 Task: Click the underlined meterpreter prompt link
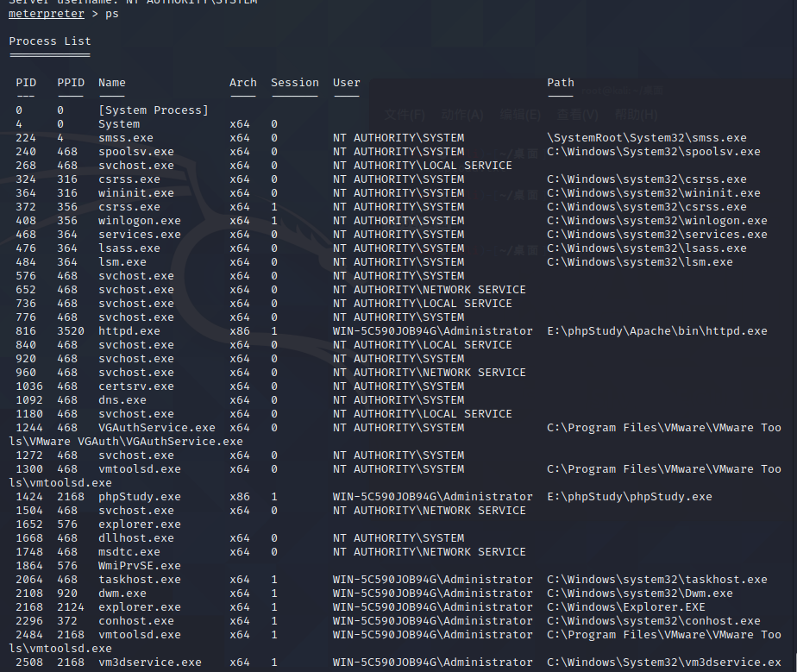coord(46,13)
